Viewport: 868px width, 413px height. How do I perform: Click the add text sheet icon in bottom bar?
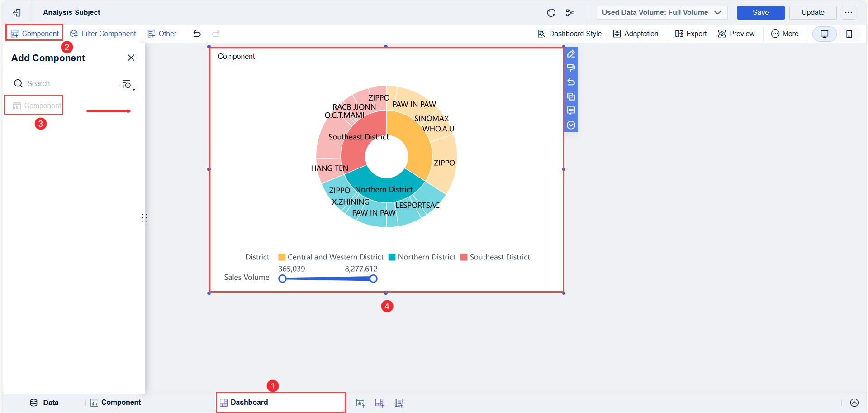[399, 403]
